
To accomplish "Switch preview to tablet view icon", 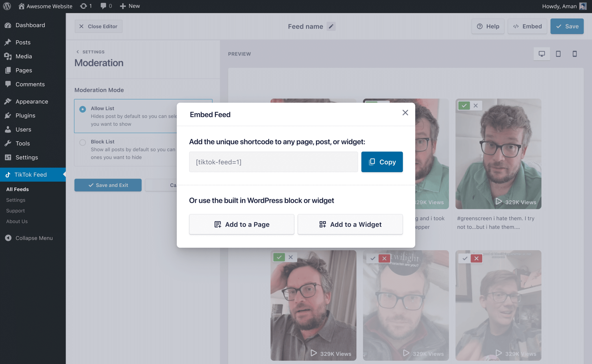I will (x=558, y=54).
